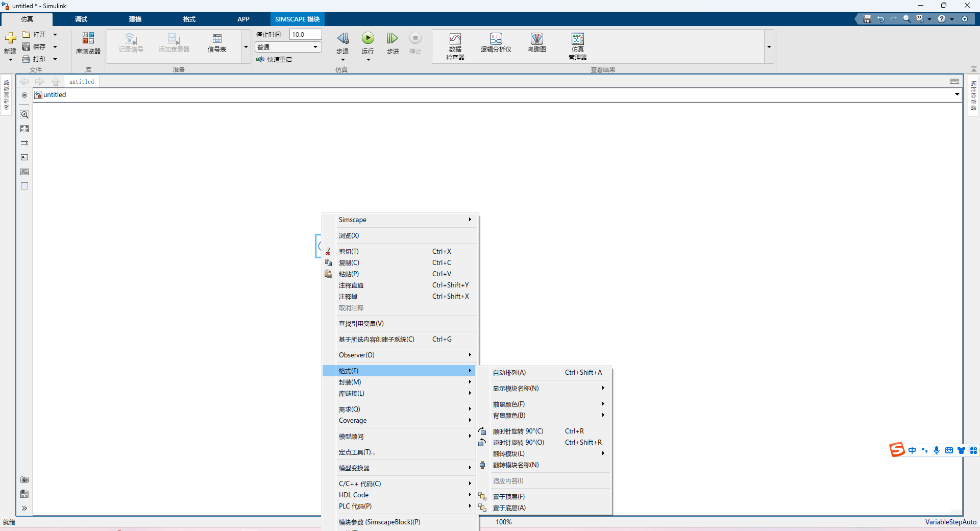Screen dimensions: 980x531
Task: Expand the 运行 dropdown arrow
Action: coord(368,60)
